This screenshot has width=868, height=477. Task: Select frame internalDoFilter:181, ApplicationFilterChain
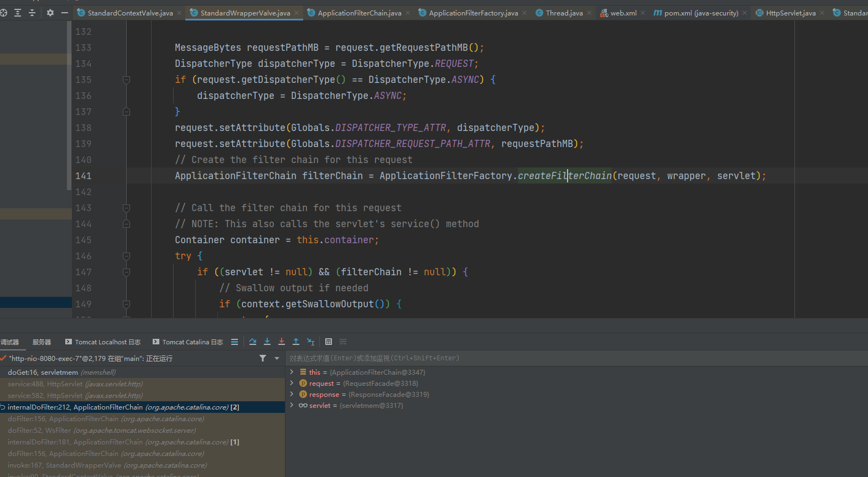142,442
